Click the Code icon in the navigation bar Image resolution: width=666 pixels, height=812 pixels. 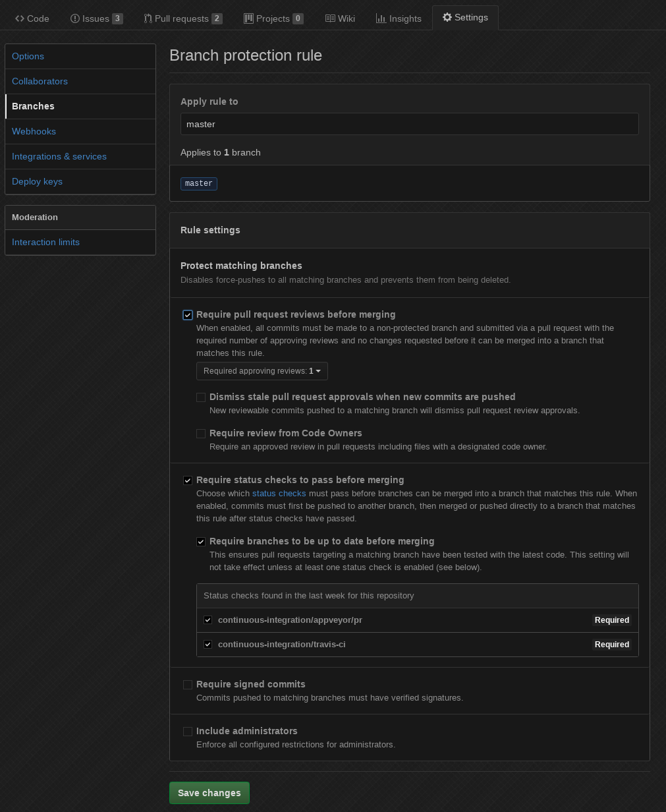point(20,18)
